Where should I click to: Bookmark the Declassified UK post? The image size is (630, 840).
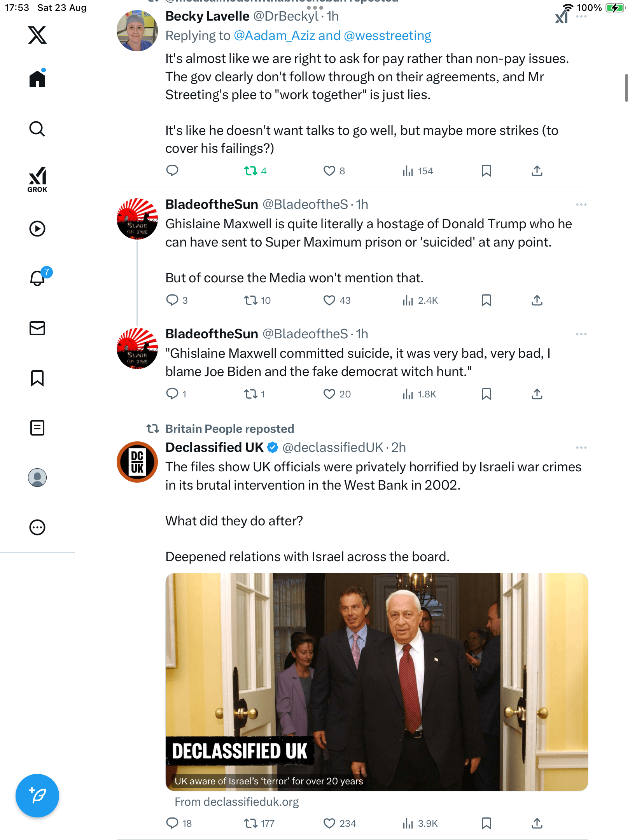pyautogui.click(x=486, y=823)
